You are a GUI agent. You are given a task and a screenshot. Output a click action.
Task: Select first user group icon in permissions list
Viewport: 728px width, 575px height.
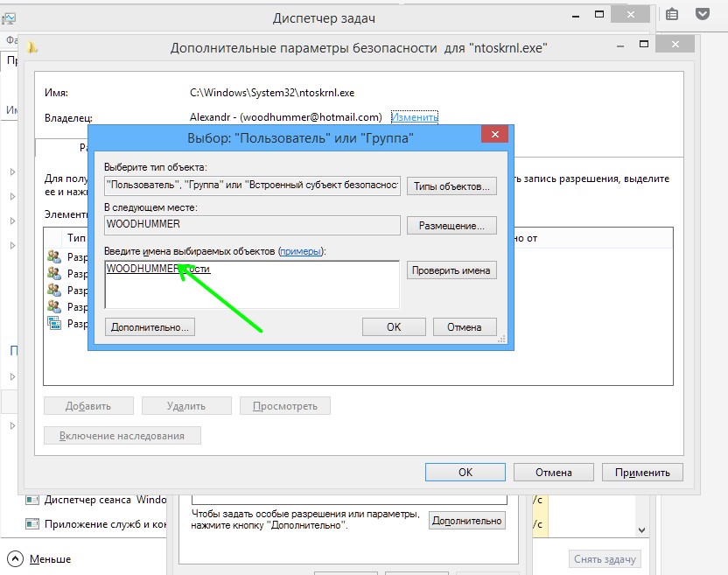coord(54,256)
